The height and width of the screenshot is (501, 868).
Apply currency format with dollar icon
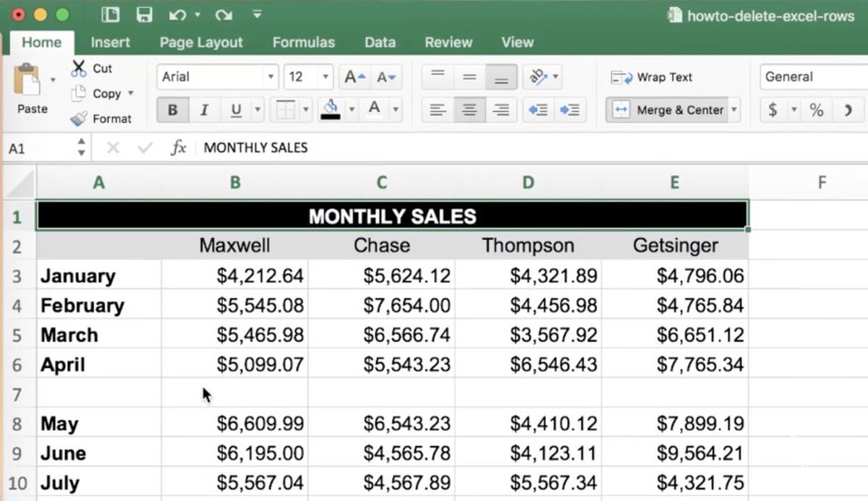pos(773,110)
